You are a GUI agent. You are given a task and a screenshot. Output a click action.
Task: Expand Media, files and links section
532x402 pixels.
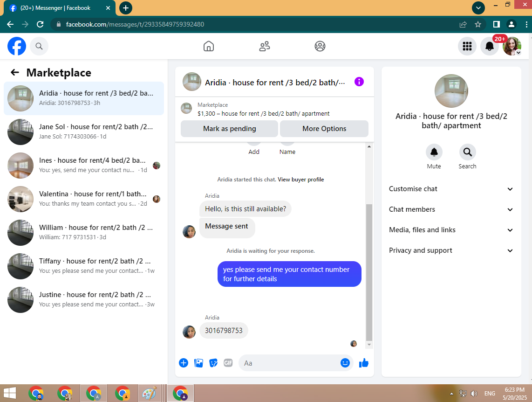451,230
